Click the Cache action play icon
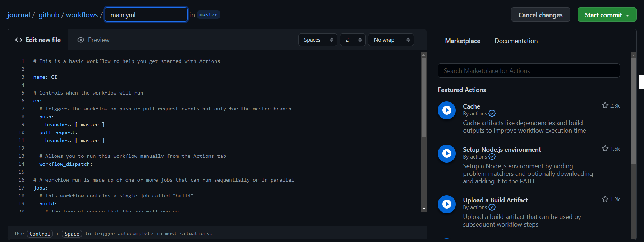The image size is (644, 242). [x=447, y=110]
